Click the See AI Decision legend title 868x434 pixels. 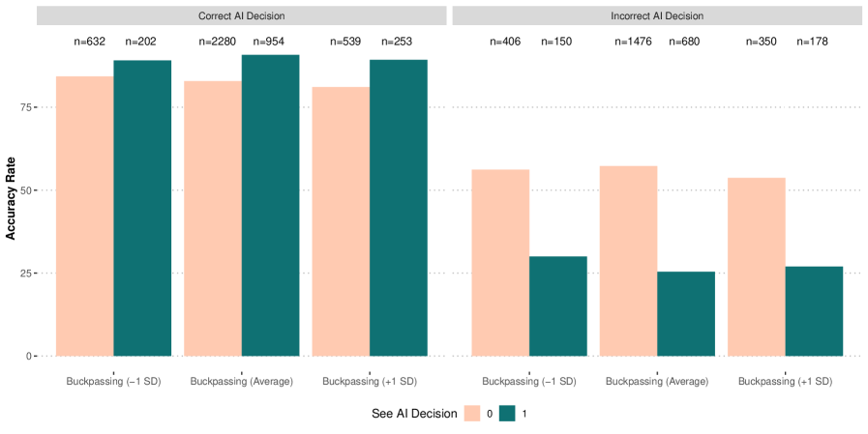414,414
